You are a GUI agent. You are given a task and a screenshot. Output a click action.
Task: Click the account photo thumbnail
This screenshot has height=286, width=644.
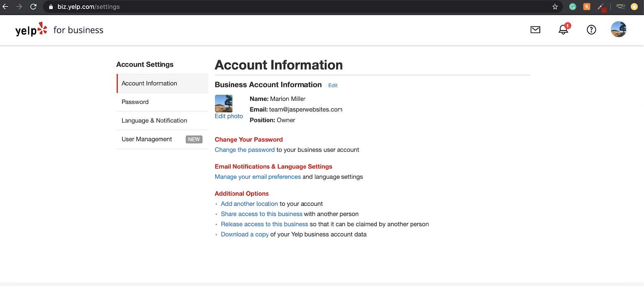pyautogui.click(x=223, y=103)
